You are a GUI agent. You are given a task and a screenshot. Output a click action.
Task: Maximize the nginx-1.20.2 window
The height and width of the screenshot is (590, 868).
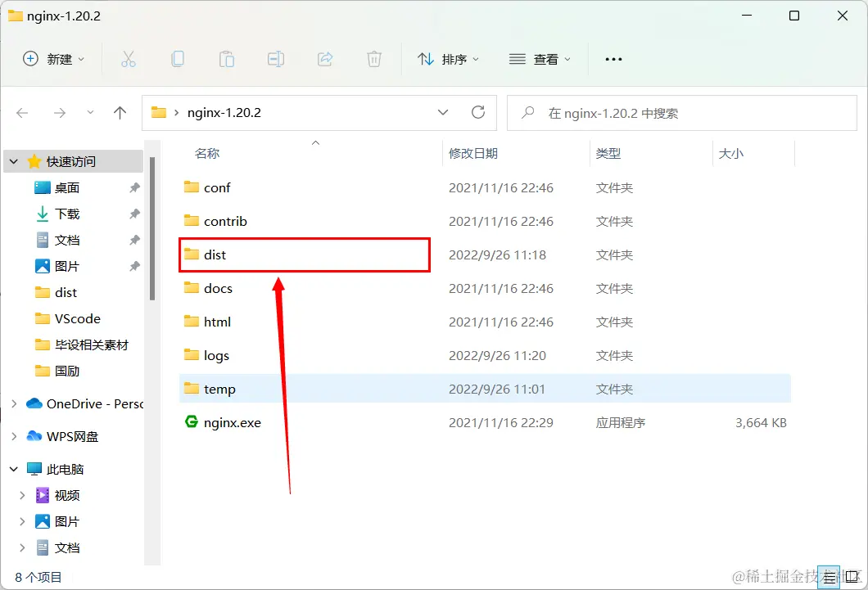[793, 16]
